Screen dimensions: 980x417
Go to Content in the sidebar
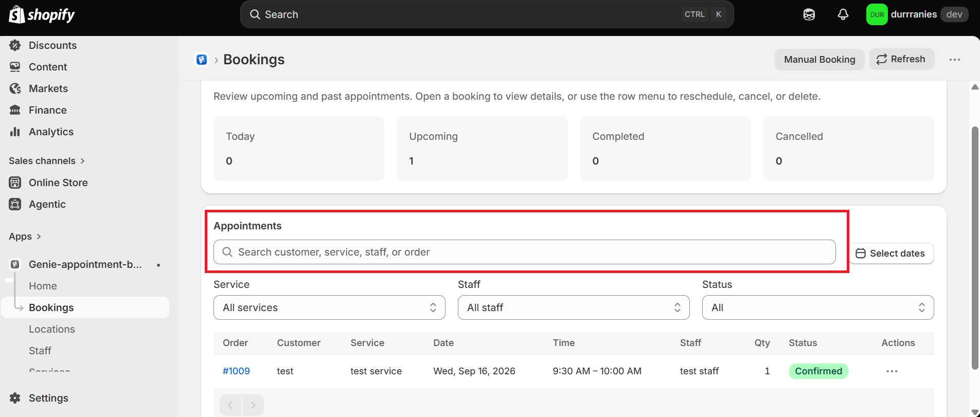tap(48, 67)
